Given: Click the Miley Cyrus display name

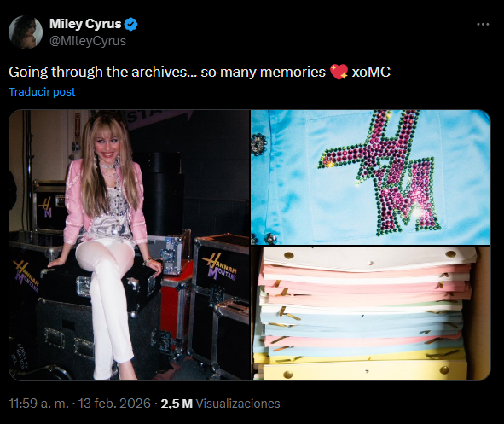Looking at the screenshot, I should [85, 24].
